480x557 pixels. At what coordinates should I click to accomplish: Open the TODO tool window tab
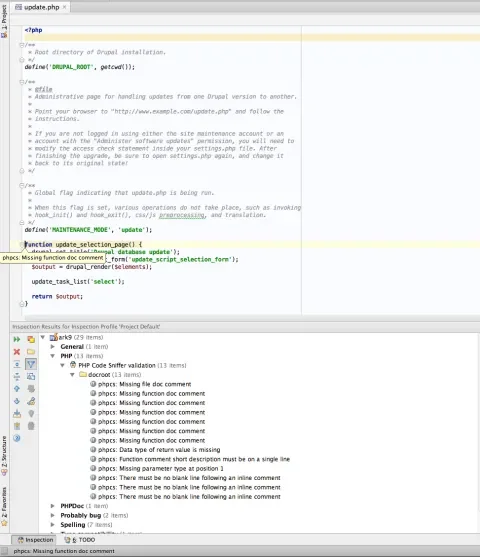[x=80, y=540]
